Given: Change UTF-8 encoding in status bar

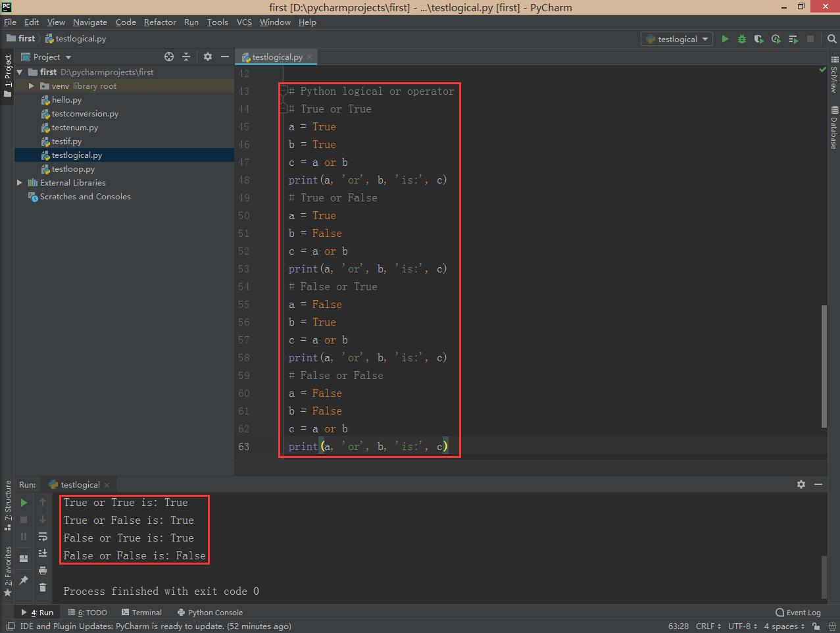Looking at the screenshot, I should pyautogui.click(x=743, y=626).
